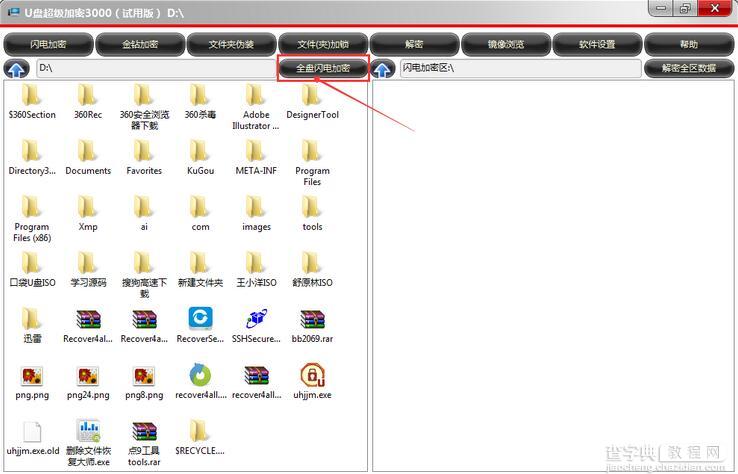This screenshot has width=738, height=474.
Task: Select the 文件夹伪装 button
Action: [x=231, y=44]
